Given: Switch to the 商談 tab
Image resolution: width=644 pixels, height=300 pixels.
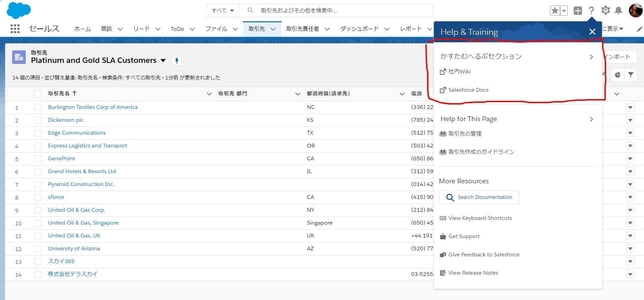Looking at the screenshot, I should [x=107, y=29].
